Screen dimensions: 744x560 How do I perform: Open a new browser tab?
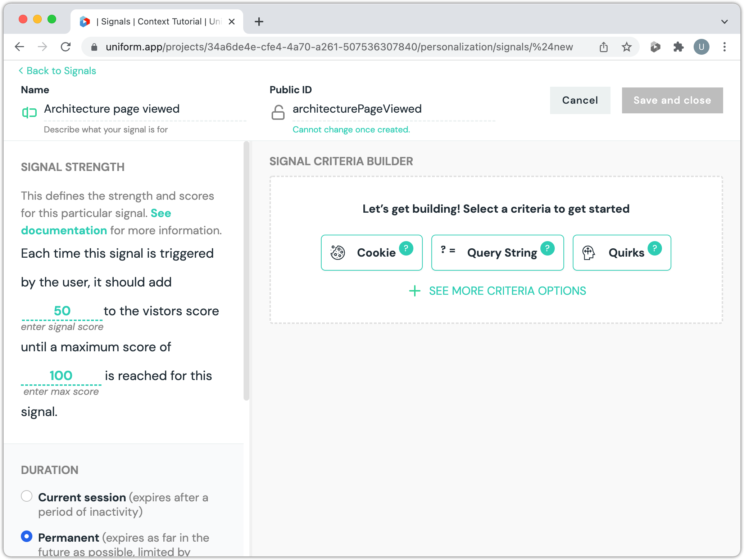259,22
